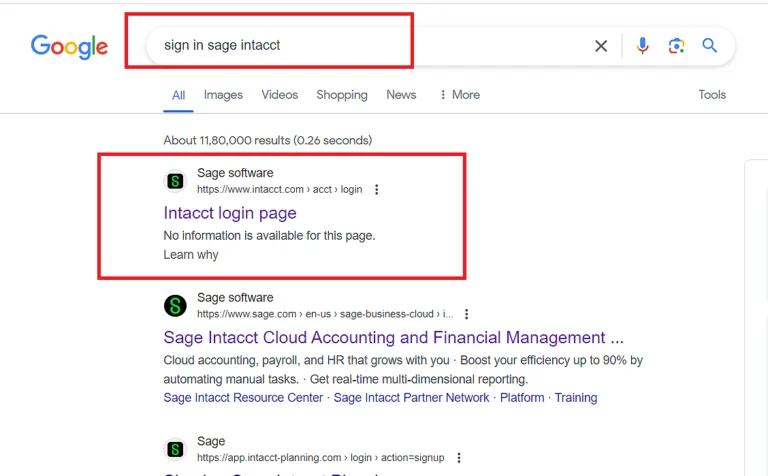Switch to the News tab
This screenshot has width=768, height=476.
pyautogui.click(x=401, y=95)
